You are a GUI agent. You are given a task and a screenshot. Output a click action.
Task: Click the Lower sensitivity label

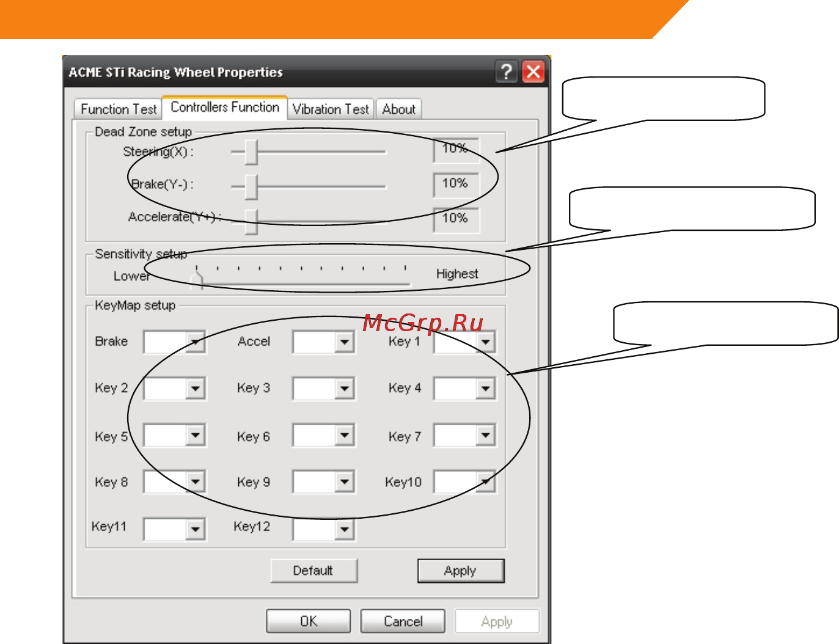[131, 276]
